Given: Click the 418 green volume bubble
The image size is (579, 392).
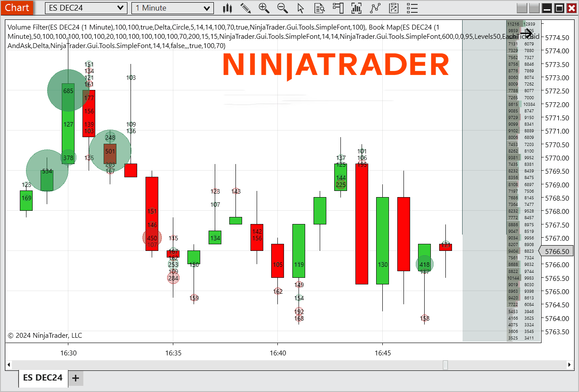Looking at the screenshot, I should click(425, 265).
